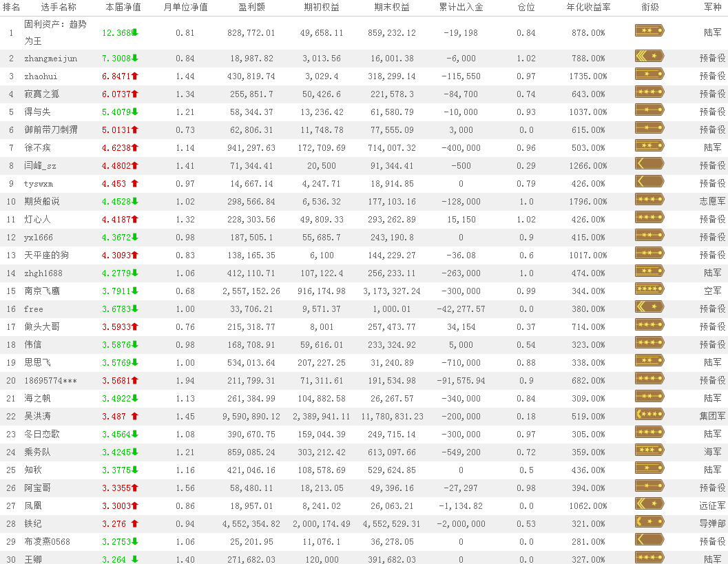Select player name 18695774***

point(50,381)
